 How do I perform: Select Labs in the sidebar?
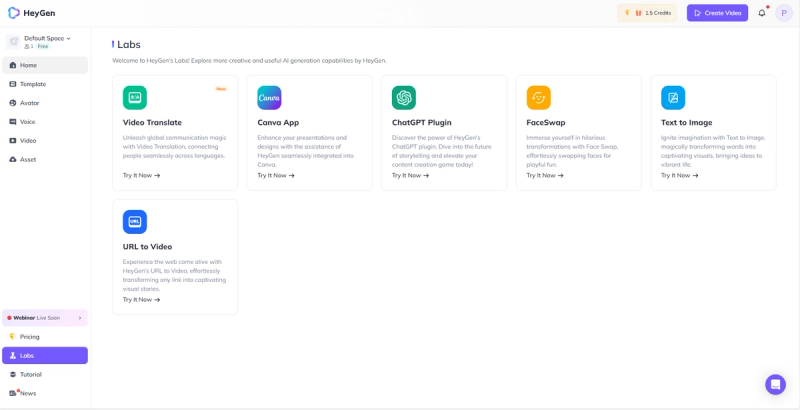point(45,355)
